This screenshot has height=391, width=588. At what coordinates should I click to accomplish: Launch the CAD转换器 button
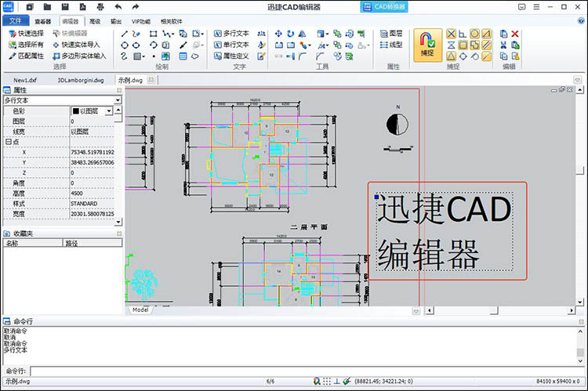pos(384,7)
